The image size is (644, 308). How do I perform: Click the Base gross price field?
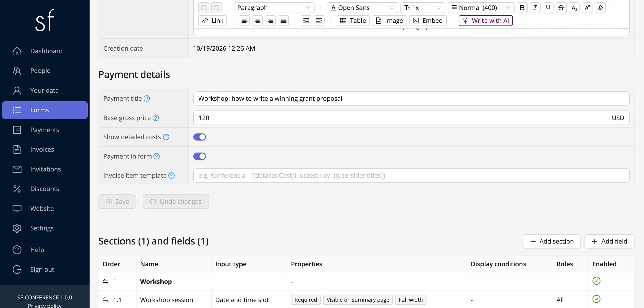pos(411,118)
